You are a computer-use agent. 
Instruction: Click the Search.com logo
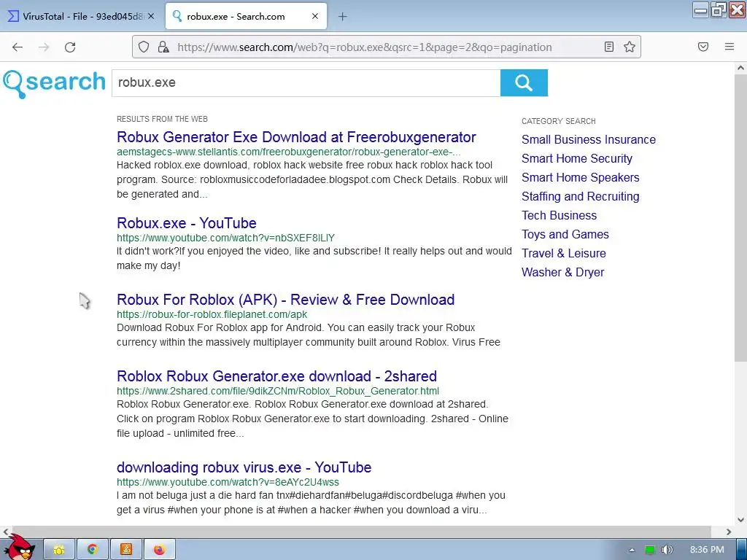54,83
